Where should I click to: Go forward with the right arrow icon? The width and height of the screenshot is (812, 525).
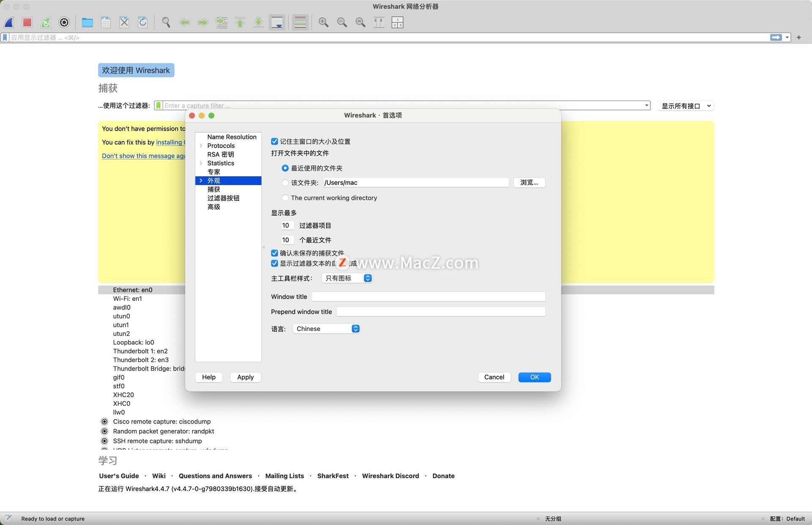203,22
